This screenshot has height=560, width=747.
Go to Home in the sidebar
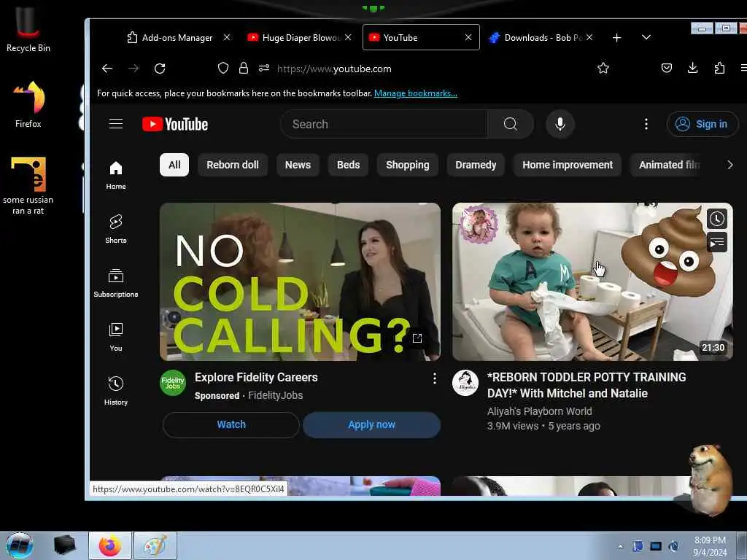coord(116,175)
